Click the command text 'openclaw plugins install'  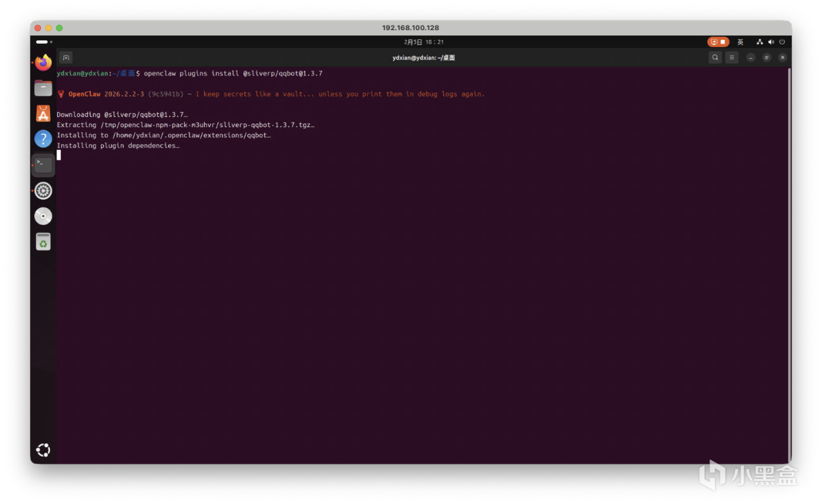191,74
